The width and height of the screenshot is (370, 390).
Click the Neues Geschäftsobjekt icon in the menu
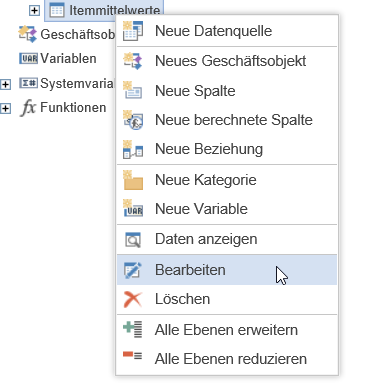pyautogui.click(x=133, y=61)
